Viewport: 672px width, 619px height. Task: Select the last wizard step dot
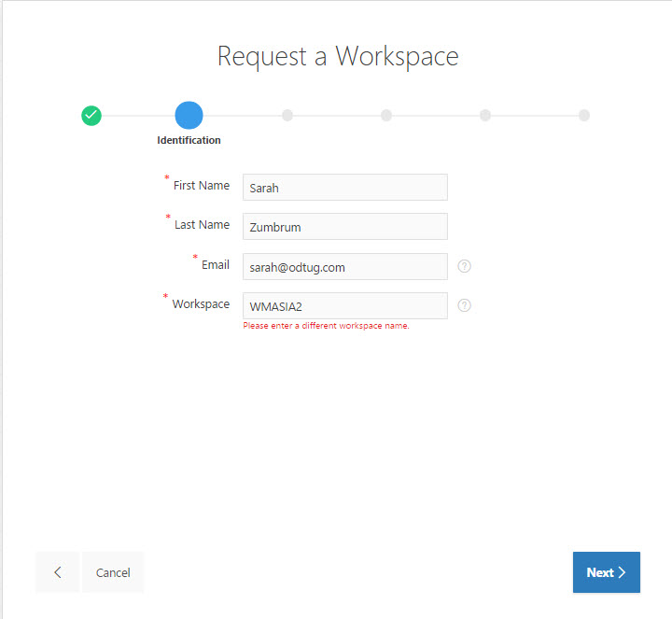click(584, 116)
